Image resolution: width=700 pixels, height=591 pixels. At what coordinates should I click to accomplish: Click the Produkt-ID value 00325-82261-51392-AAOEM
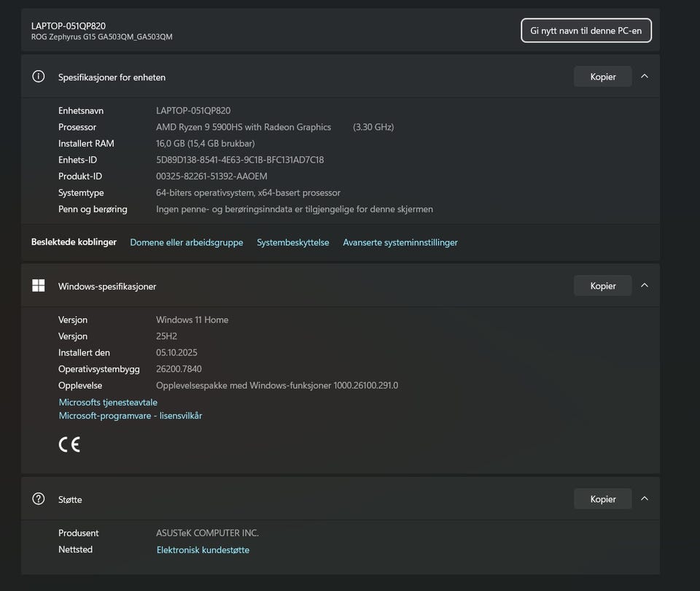coord(211,176)
